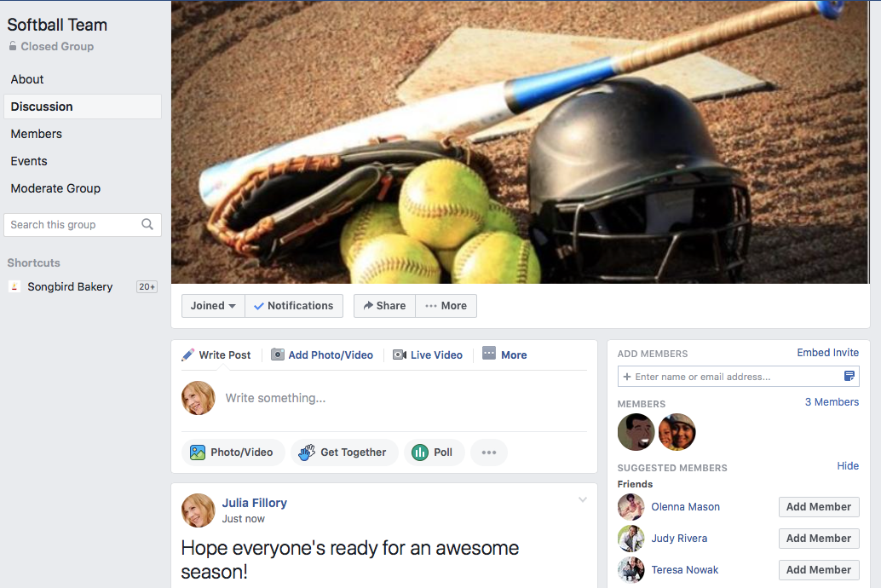
Task: Click the Embed Invite icon in name field
Action: (849, 377)
